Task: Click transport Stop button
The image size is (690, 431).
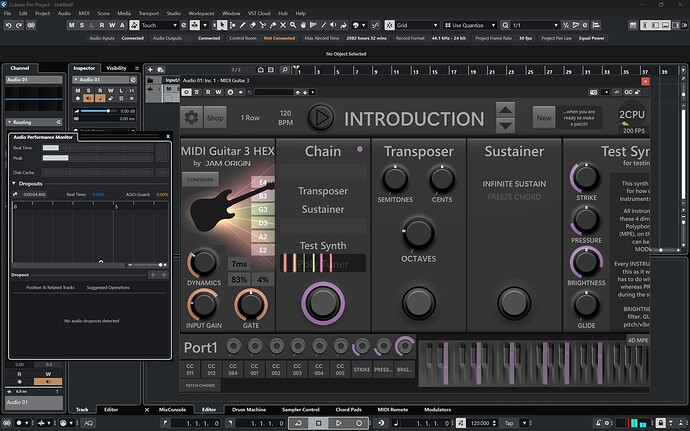Action: click(319, 423)
